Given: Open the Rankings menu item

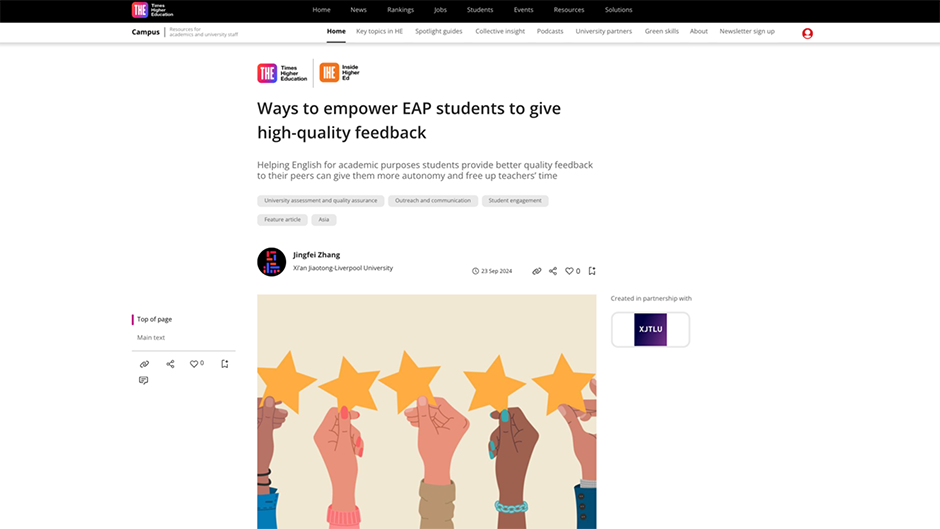Looking at the screenshot, I should click(400, 10).
